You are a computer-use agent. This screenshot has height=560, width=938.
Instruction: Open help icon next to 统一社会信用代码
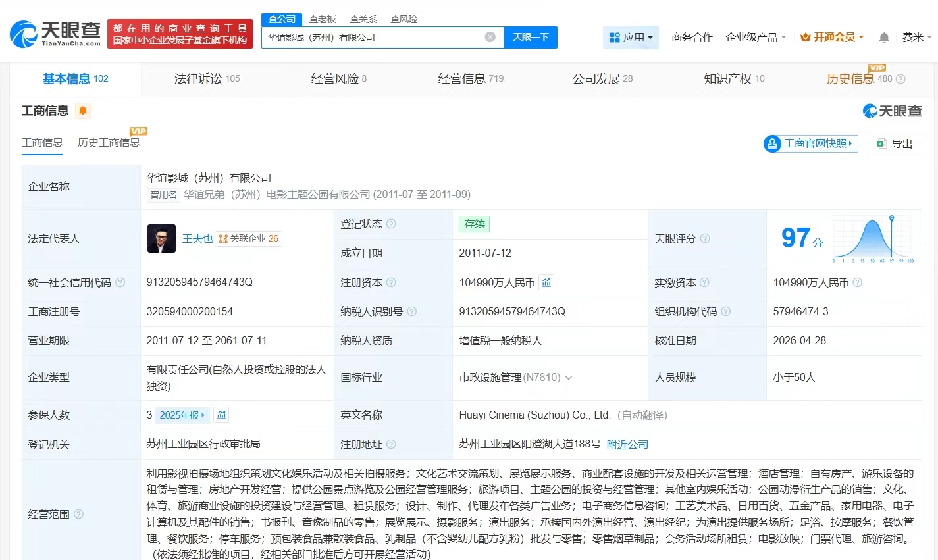click(x=120, y=282)
